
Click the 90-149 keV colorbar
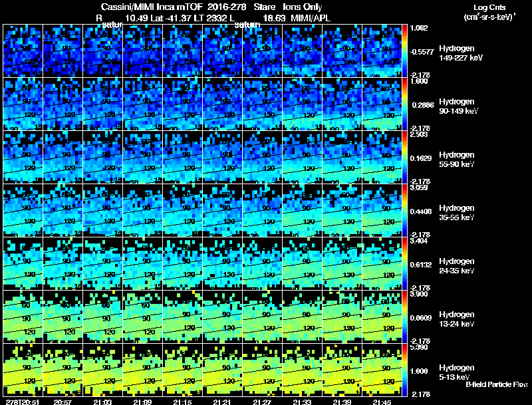click(404, 104)
